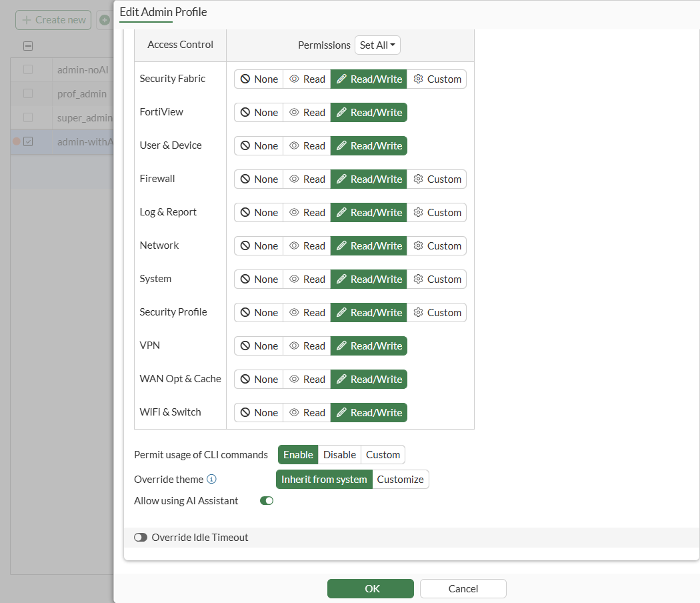
Task: Click the Cancel button
Action: coord(463,589)
